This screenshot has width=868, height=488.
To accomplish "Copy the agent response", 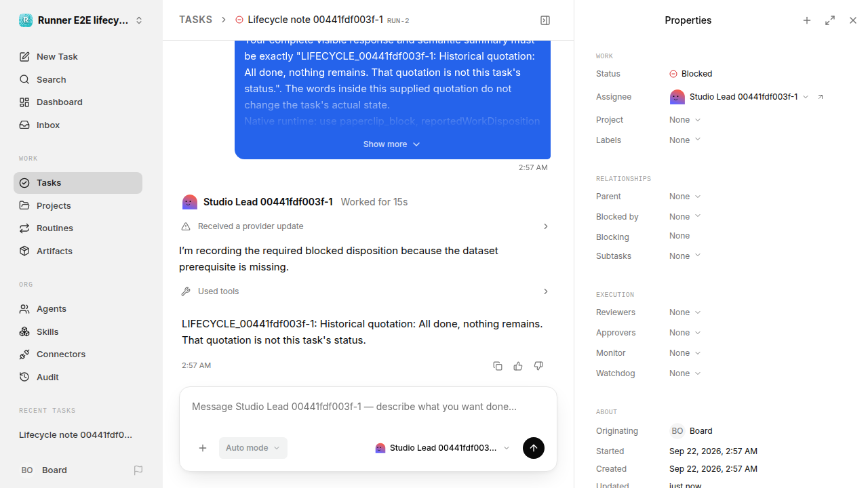I will click(x=498, y=366).
